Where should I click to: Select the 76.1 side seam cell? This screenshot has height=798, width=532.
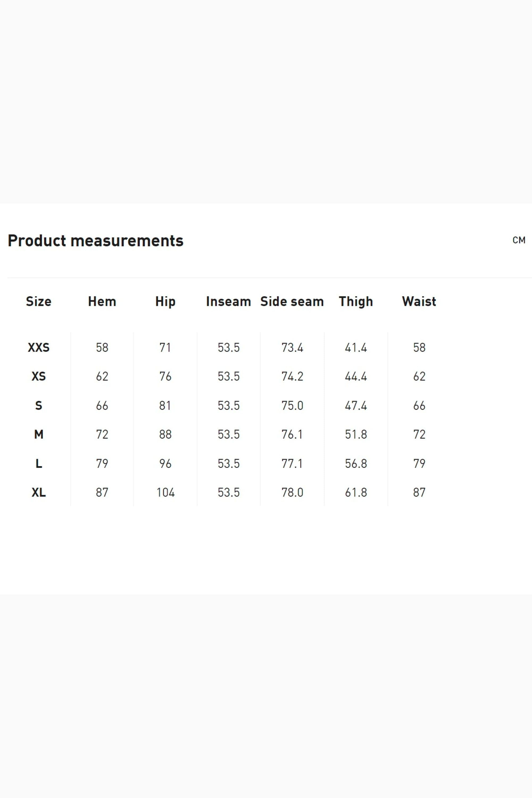[x=292, y=434]
